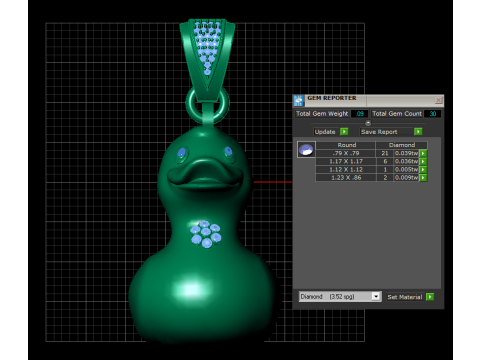
Task: Click the jump ring above the duck's head
Action: [x=207, y=104]
